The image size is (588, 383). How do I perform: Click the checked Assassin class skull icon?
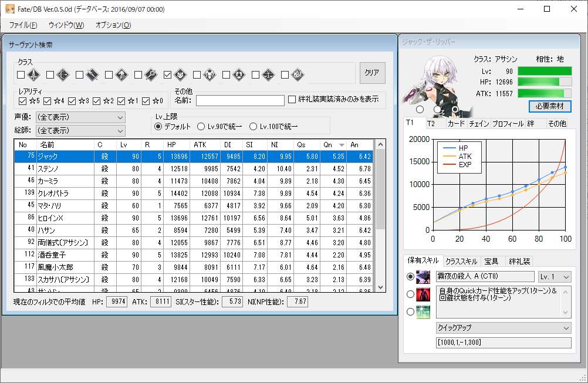[180, 74]
